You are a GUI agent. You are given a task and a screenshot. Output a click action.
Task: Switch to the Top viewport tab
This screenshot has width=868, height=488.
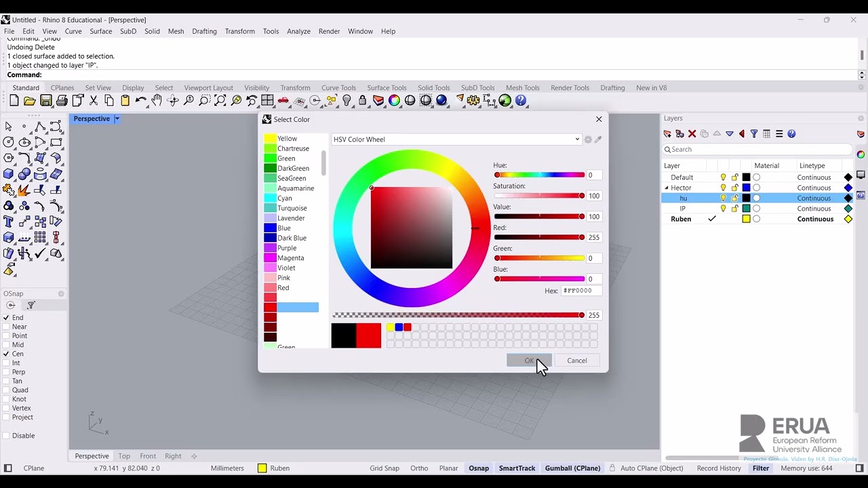pos(124,456)
